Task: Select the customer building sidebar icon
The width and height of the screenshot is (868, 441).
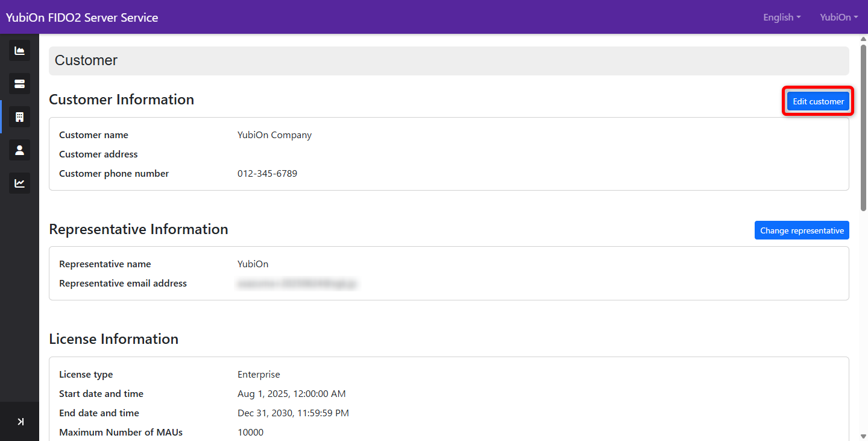Action: point(19,116)
